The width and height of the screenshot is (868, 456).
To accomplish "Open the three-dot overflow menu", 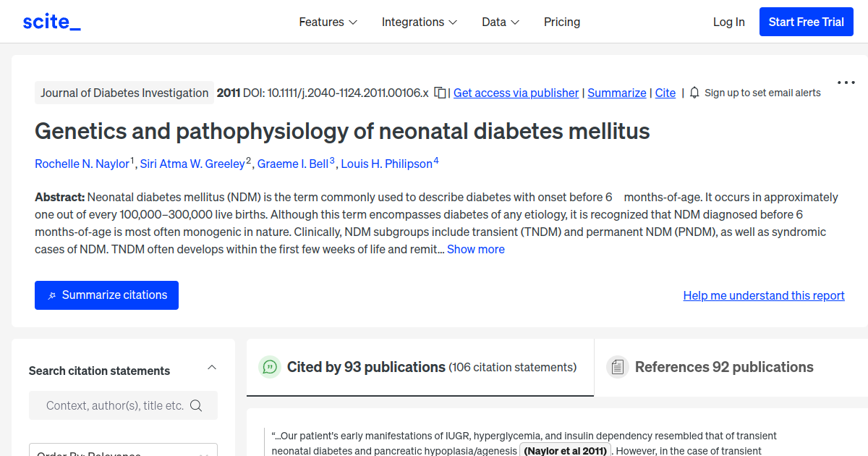I will (x=845, y=83).
